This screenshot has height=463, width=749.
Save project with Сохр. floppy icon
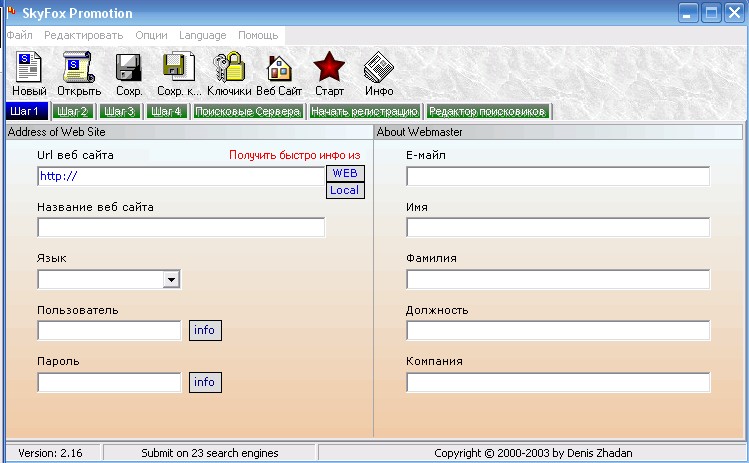pyautogui.click(x=128, y=67)
